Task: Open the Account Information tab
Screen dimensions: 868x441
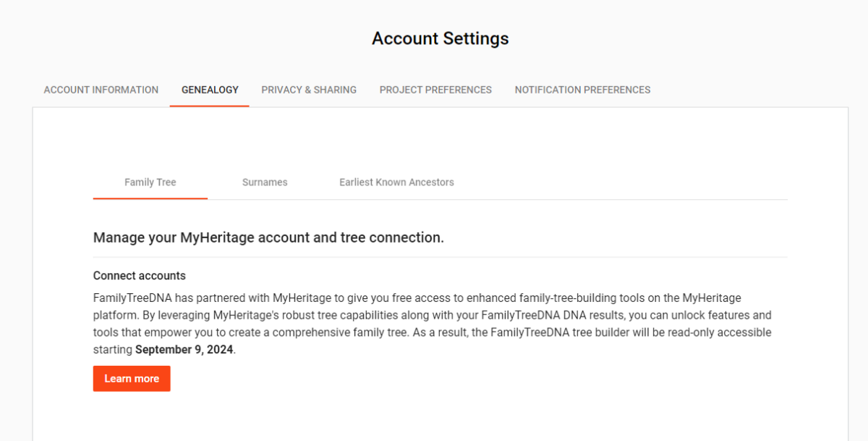Action: tap(101, 90)
